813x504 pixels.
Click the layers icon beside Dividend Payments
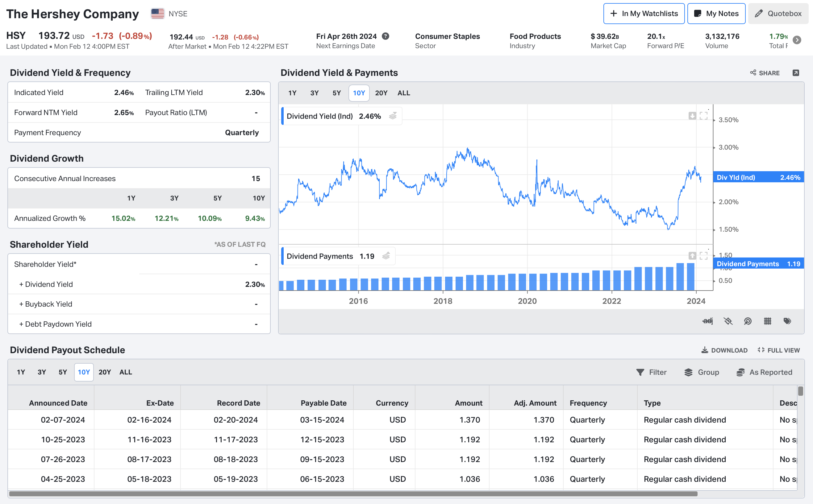pyautogui.click(x=386, y=256)
